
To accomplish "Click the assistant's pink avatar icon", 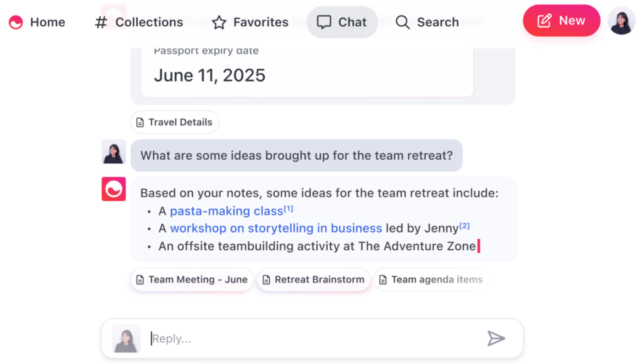I will 114,189.
